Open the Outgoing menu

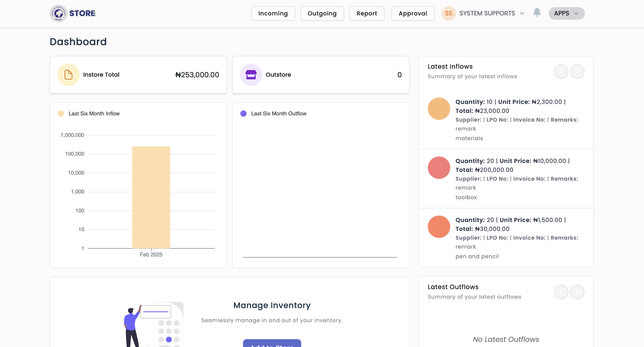322,13
